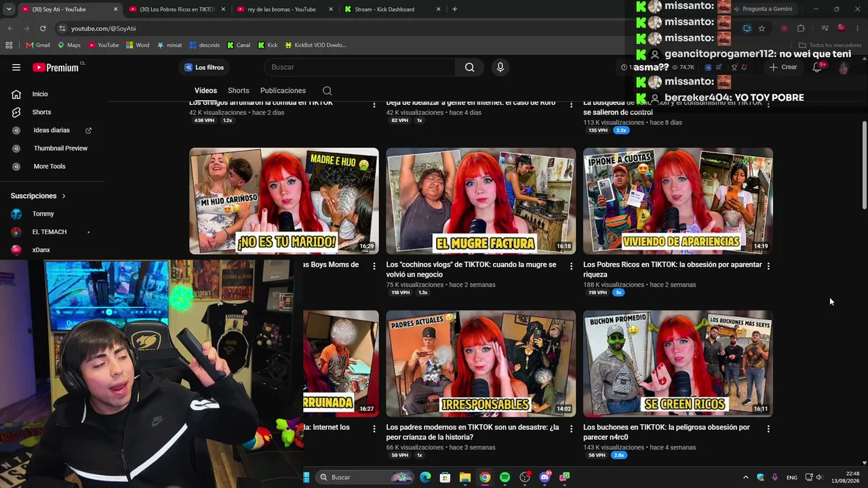The width and height of the screenshot is (868, 488).
Task: Open options for Los Pobres Ricos video
Action: (768, 266)
